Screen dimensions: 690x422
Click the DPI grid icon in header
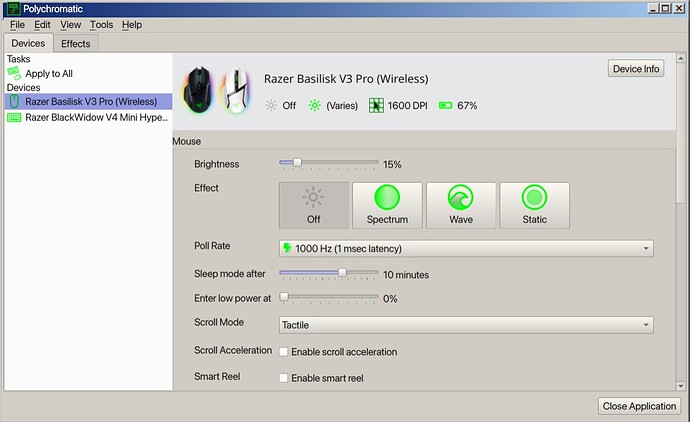(x=376, y=105)
